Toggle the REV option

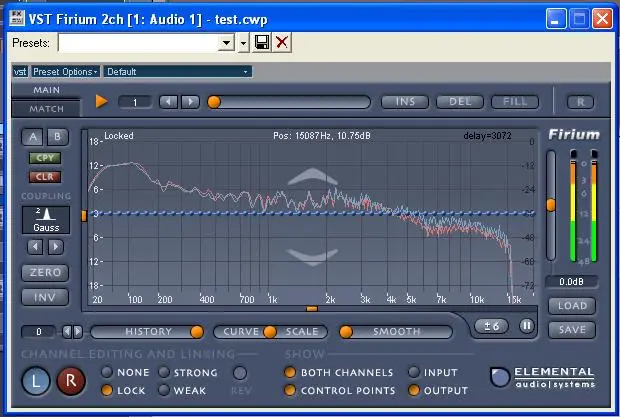(x=240, y=373)
